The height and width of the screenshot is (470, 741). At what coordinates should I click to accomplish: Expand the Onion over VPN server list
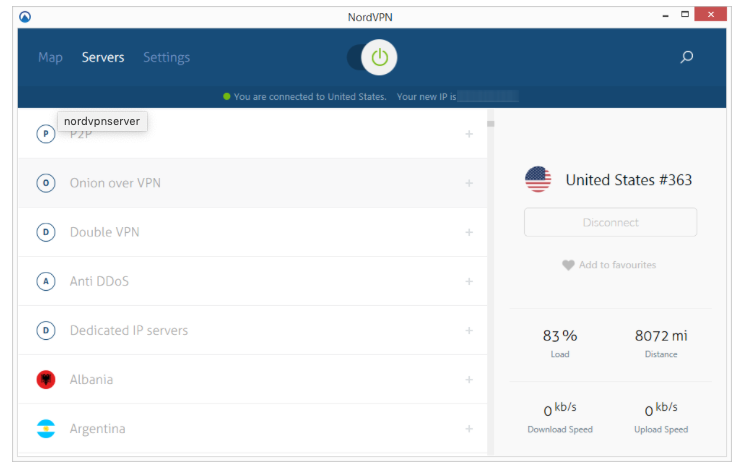[469, 183]
